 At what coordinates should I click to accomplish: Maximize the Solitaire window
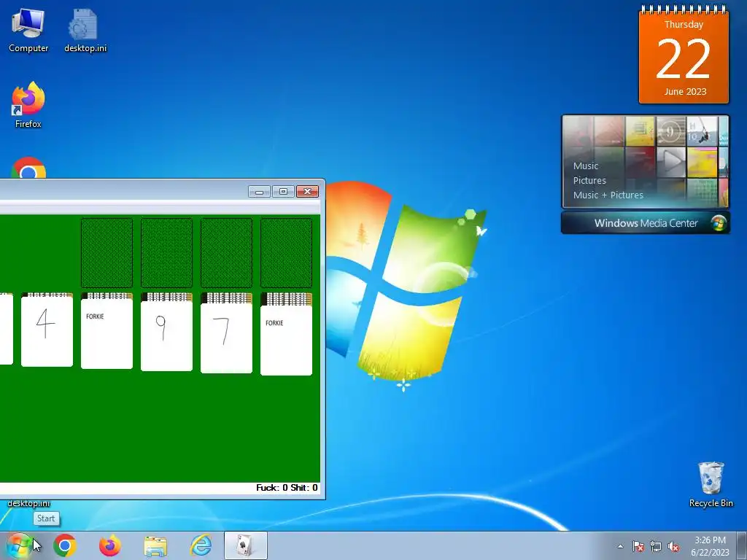point(283,192)
